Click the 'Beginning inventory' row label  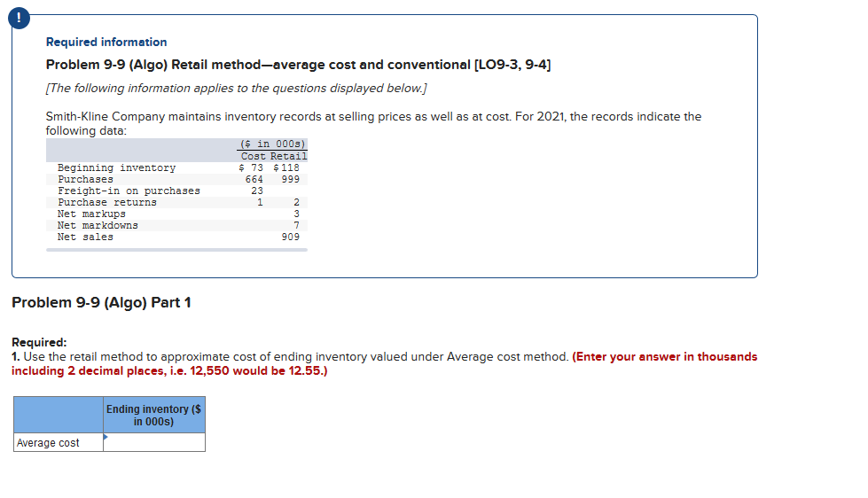pos(116,167)
